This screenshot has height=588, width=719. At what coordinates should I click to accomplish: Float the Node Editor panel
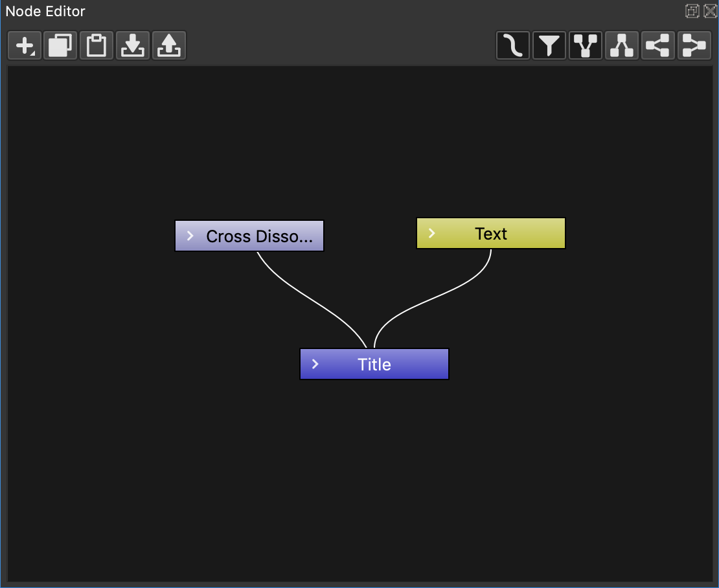coord(692,11)
